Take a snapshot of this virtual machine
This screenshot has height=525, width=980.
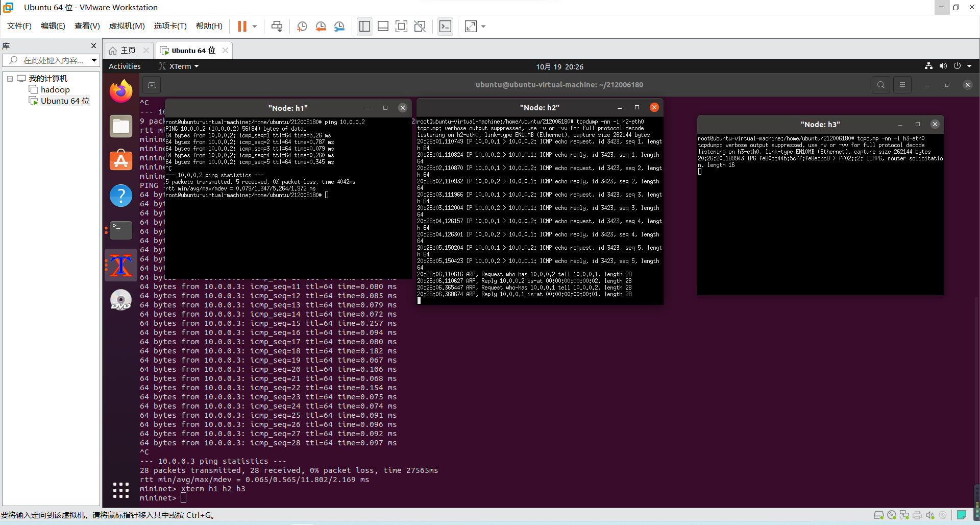[302, 27]
